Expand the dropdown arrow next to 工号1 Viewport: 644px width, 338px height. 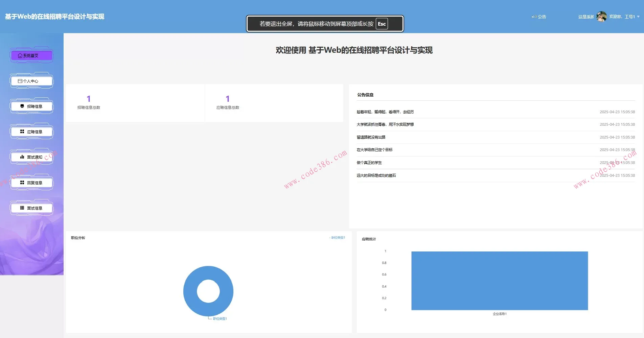point(638,17)
